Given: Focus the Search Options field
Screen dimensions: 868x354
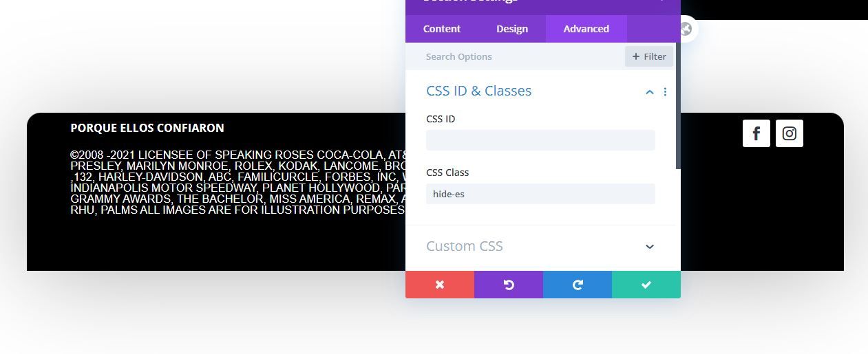Looking at the screenshot, I should (x=515, y=56).
